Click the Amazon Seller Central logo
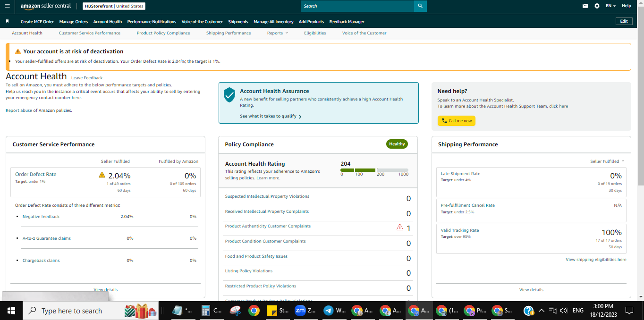This screenshot has width=644, height=320. tap(46, 6)
